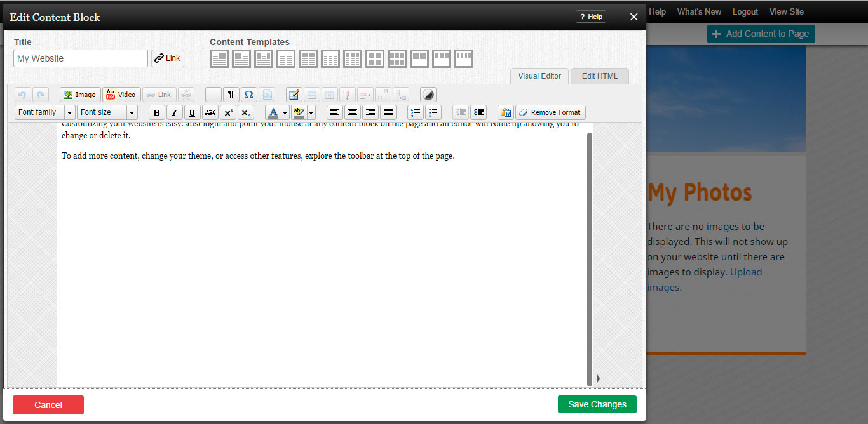Toggle underline formatting

[x=193, y=112]
